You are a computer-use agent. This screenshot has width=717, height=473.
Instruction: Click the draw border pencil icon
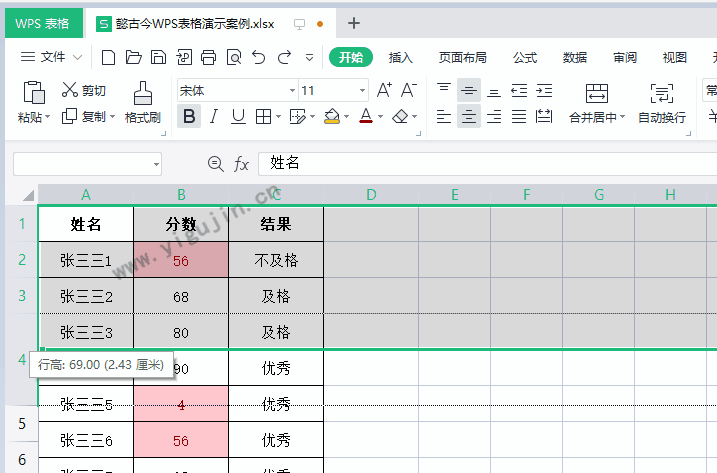click(x=298, y=117)
